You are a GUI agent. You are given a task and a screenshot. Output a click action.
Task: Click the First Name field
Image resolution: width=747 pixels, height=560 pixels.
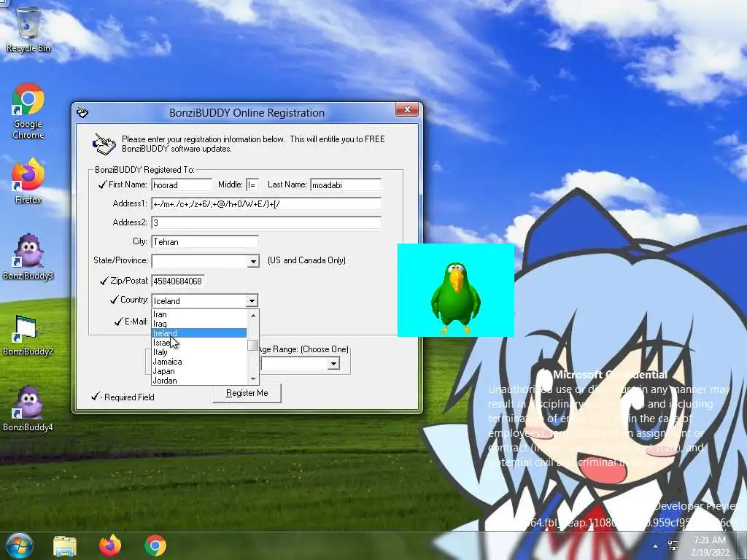pos(182,184)
